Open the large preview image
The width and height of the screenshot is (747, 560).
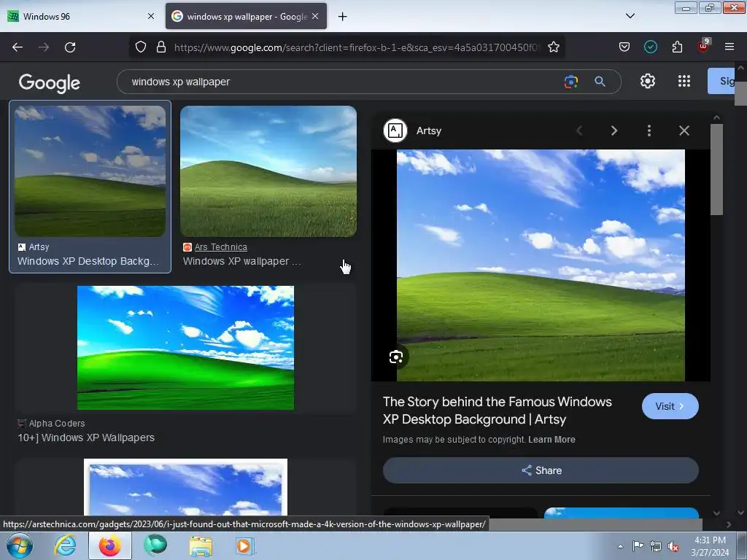click(x=541, y=265)
